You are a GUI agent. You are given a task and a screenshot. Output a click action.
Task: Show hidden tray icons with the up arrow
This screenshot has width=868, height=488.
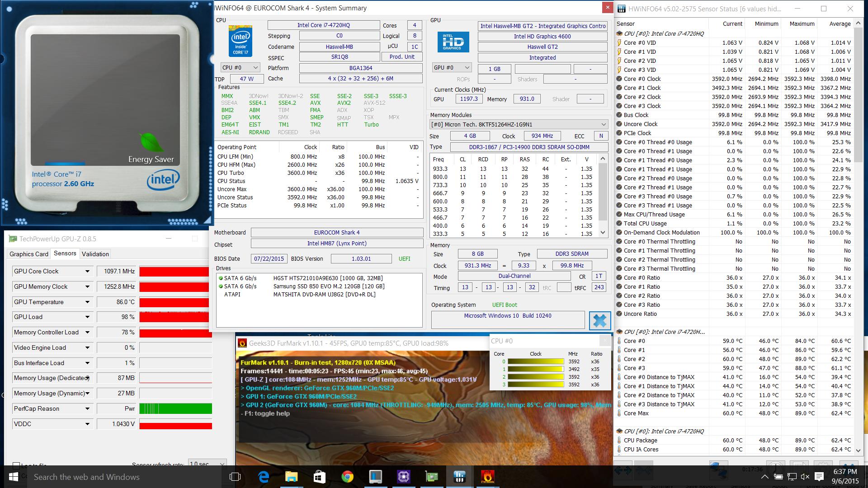764,477
